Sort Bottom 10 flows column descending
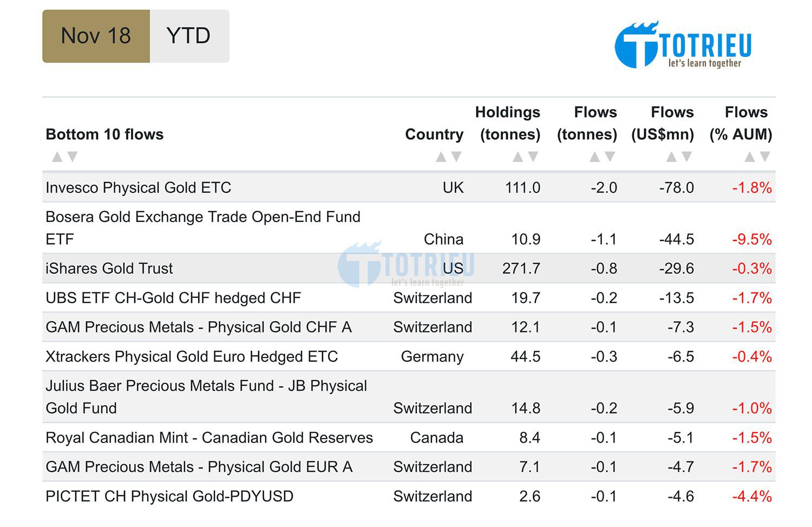 (x=72, y=157)
